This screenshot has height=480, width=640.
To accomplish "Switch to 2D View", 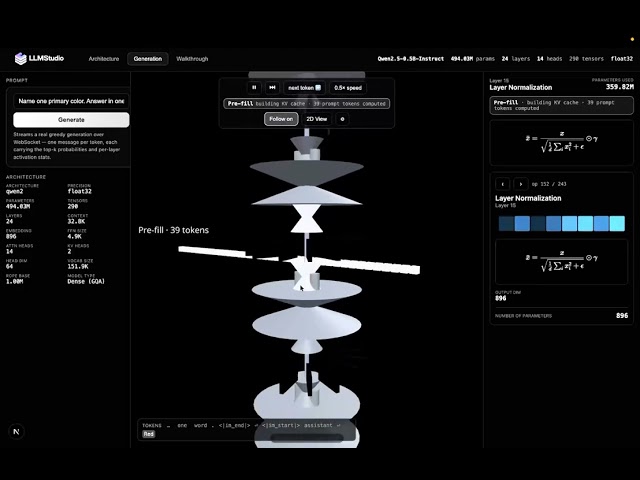I will click(x=317, y=119).
